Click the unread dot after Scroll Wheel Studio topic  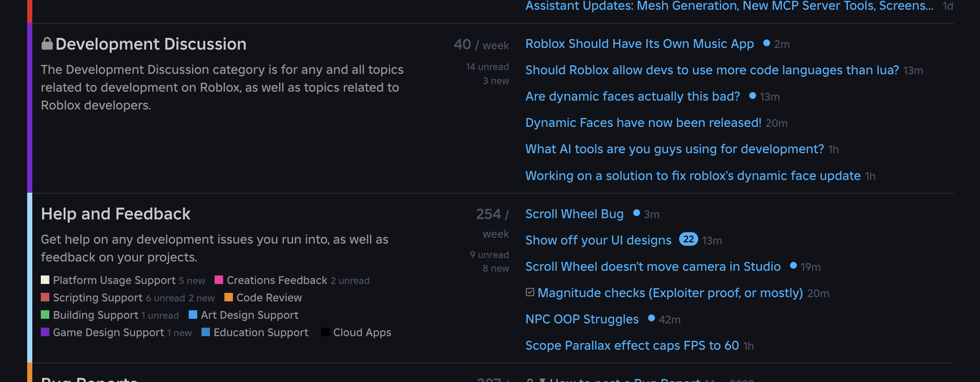click(793, 266)
